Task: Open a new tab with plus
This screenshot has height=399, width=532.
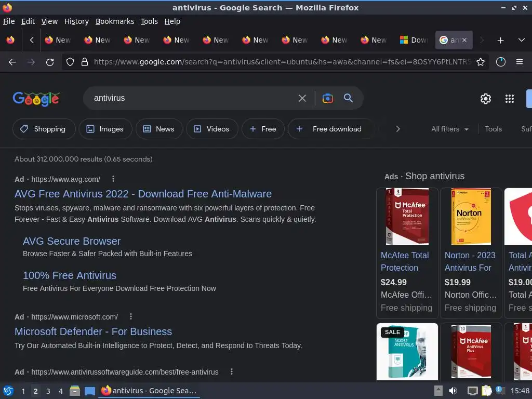Action: pos(500,41)
